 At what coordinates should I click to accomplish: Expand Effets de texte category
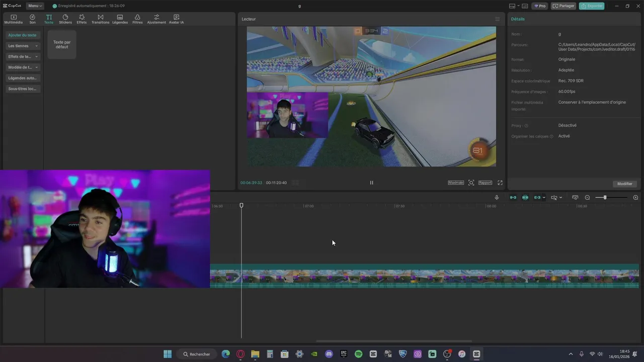tap(22, 56)
